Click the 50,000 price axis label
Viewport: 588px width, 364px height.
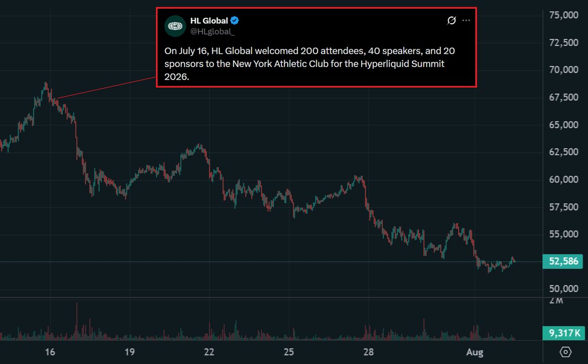564,289
